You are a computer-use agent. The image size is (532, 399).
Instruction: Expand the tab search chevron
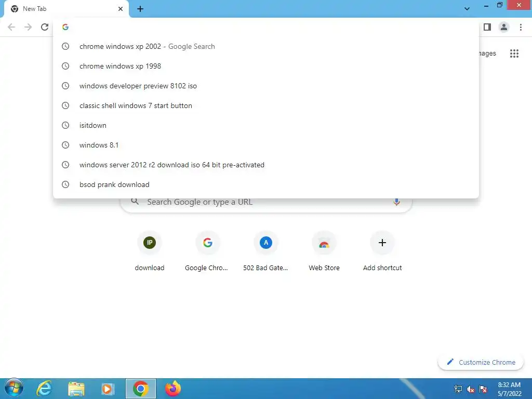coord(467,8)
